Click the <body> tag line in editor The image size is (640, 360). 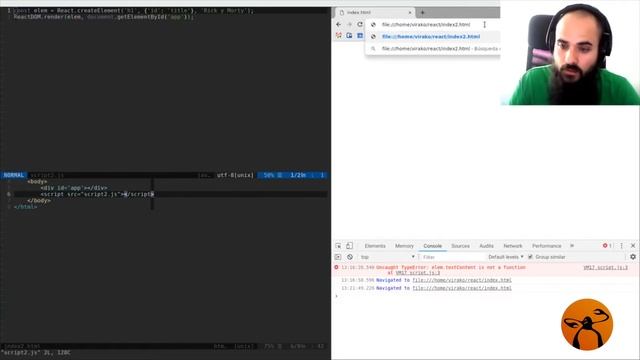37,182
